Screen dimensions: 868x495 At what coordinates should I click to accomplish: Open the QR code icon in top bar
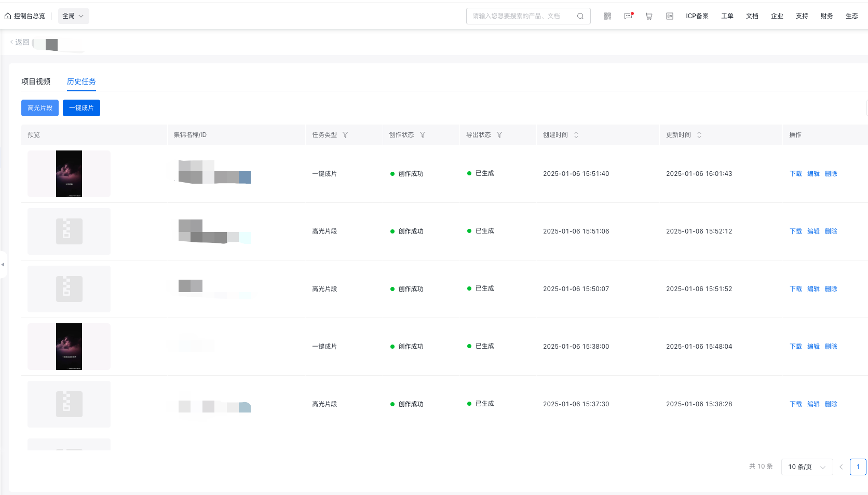(x=607, y=16)
